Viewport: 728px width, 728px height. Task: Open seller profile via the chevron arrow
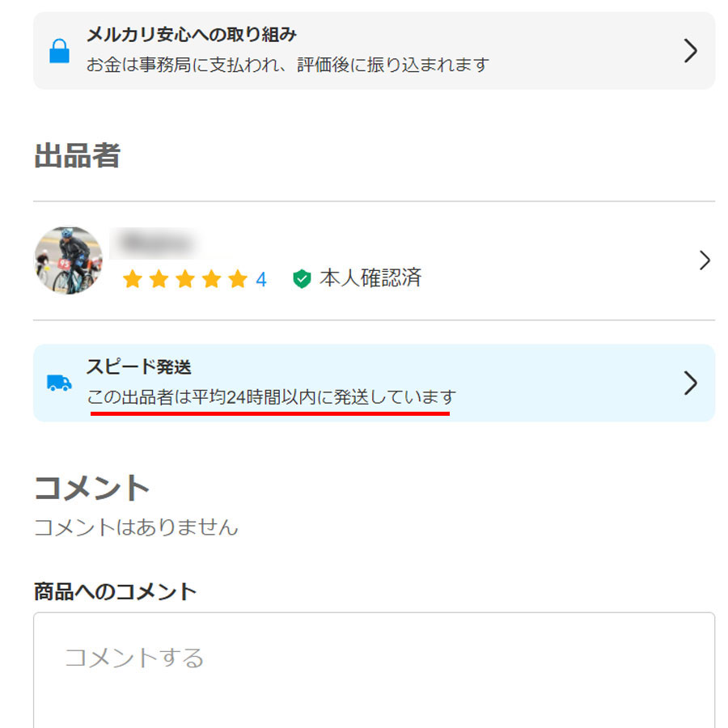pyautogui.click(x=705, y=260)
